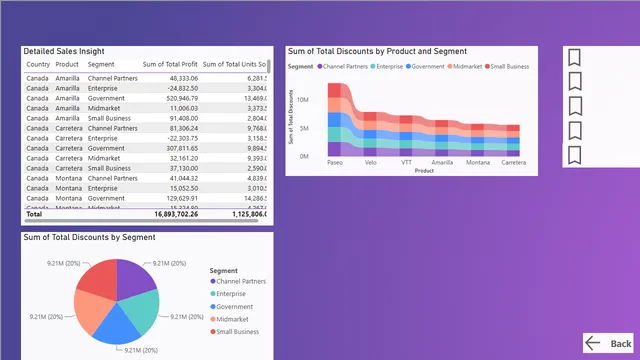Viewport: 640px width, 360px height.
Task: Click the table's horizontal scrollbar
Action: coord(141,221)
